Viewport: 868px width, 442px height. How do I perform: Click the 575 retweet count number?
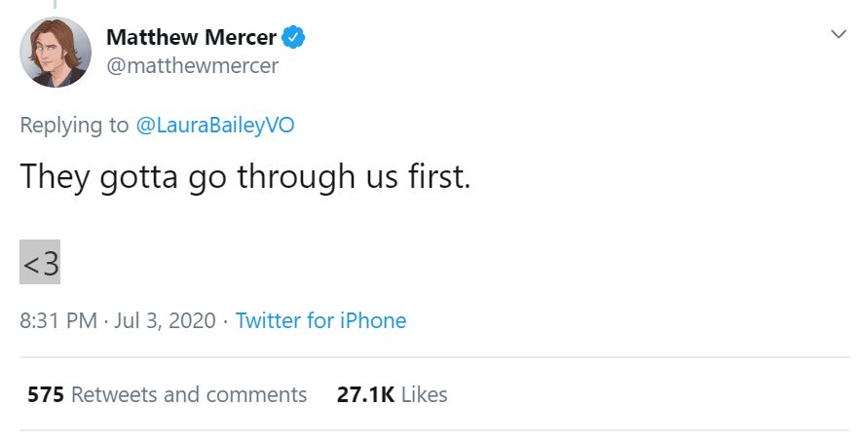click(46, 394)
